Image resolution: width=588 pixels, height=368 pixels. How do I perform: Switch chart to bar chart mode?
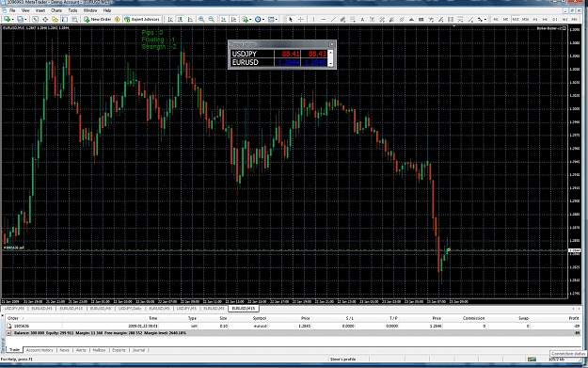[170, 19]
